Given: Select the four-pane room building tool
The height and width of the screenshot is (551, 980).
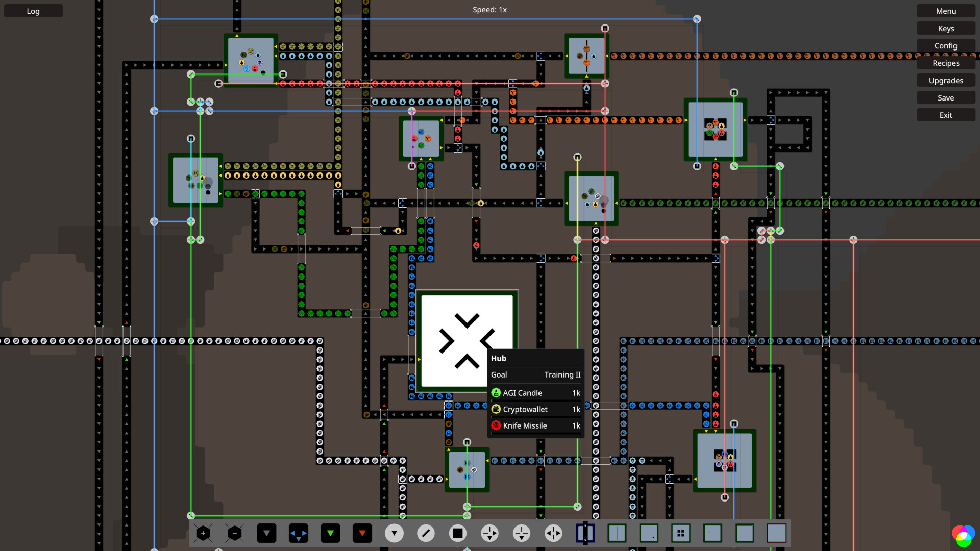Looking at the screenshot, I should tap(681, 533).
